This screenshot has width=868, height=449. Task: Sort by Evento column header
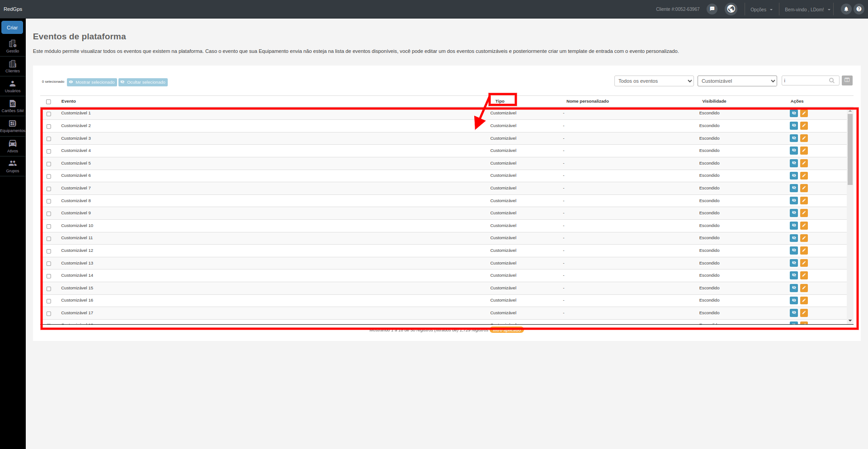[x=69, y=101]
